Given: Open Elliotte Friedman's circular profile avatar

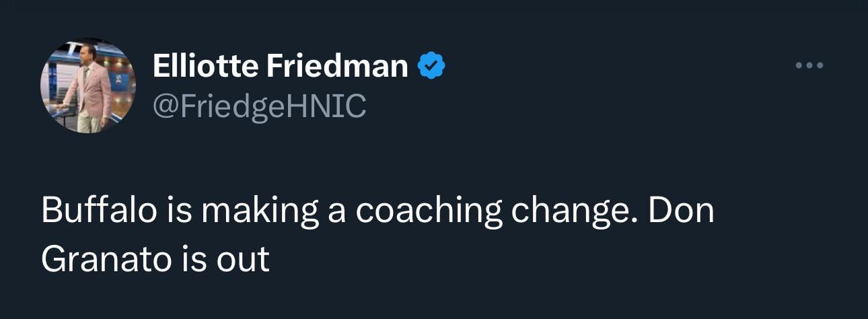Looking at the screenshot, I should tap(88, 85).
